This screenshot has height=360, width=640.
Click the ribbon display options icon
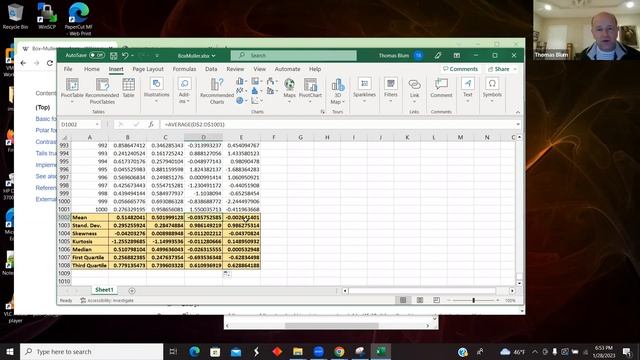tap(457, 56)
